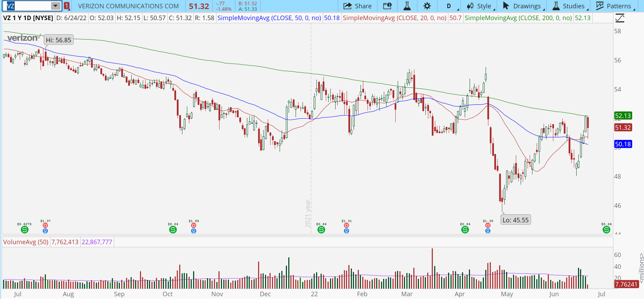Click the Share button

point(358,6)
